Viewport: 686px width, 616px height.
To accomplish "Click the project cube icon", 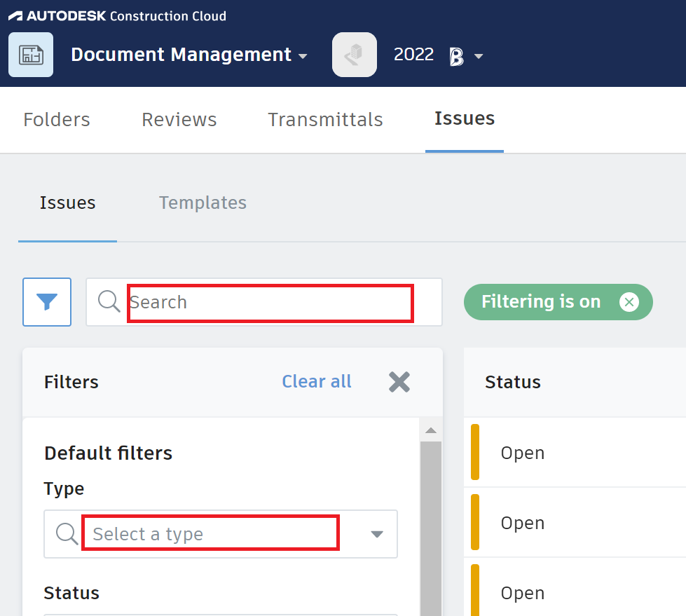I will (354, 54).
